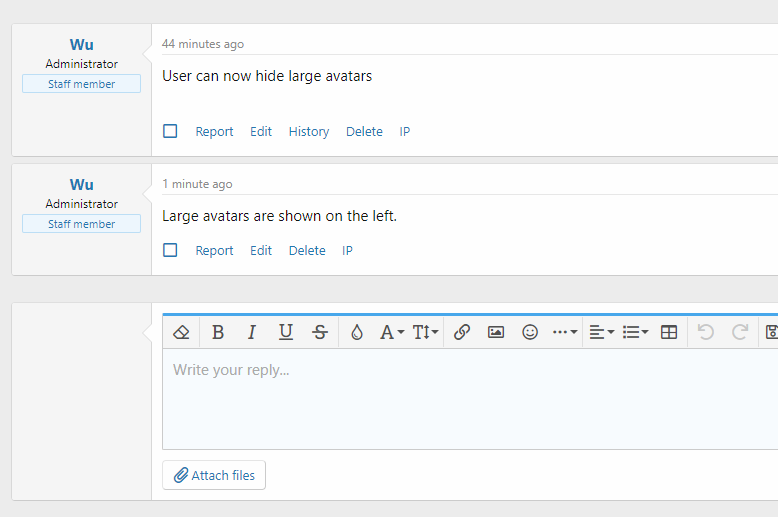Viewport: 778px width, 517px height.
Task: Click 'Staff member' badge on second post
Action: pyautogui.click(x=81, y=224)
